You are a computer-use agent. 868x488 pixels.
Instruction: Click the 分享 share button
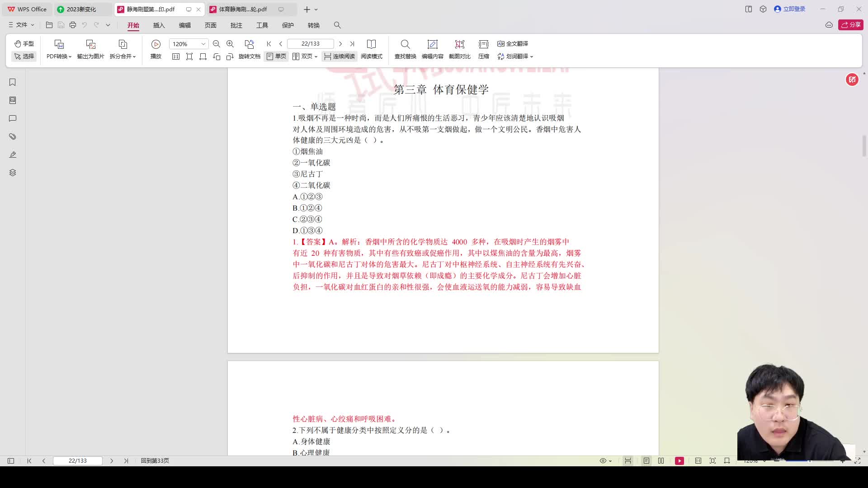click(851, 25)
